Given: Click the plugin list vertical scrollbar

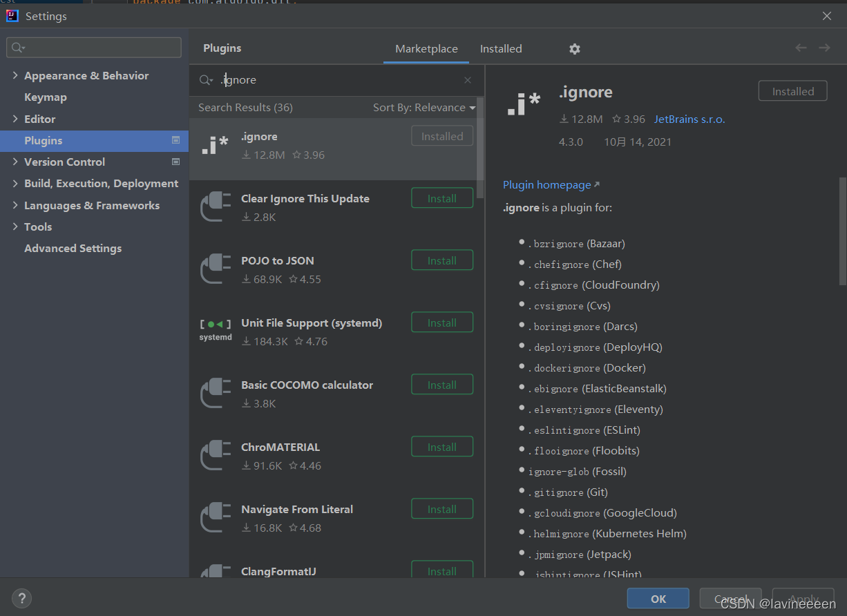Looking at the screenshot, I should pyautogui.click(x=481, y=148).
